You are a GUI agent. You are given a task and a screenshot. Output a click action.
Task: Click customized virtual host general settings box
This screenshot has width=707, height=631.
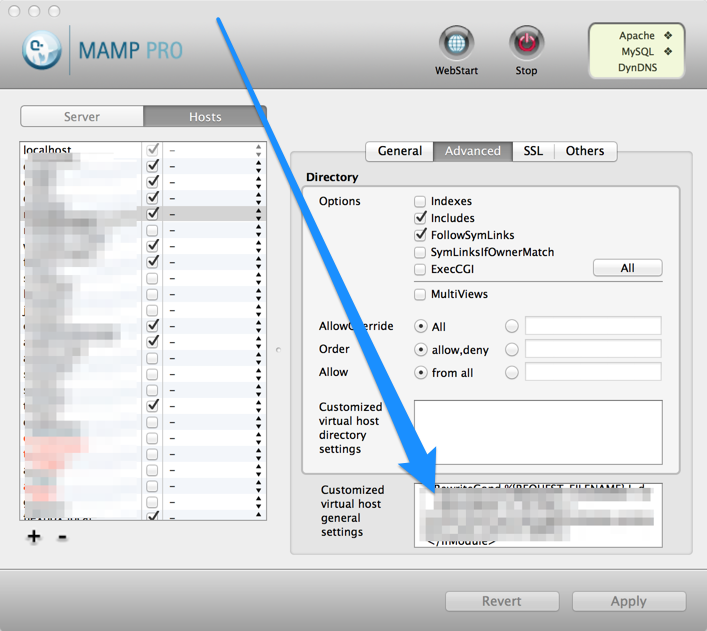click(x=538, y=516)
